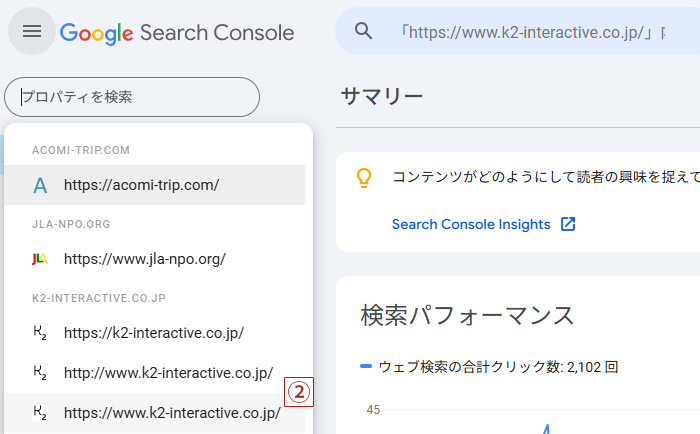
Task: Click the コンテンツがどのように insight text
Action: pos(546,177)
